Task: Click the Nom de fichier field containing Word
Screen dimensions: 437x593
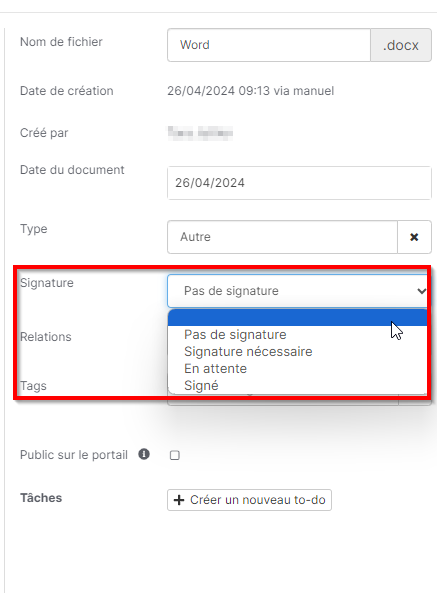Action: (x=269, y=45)
